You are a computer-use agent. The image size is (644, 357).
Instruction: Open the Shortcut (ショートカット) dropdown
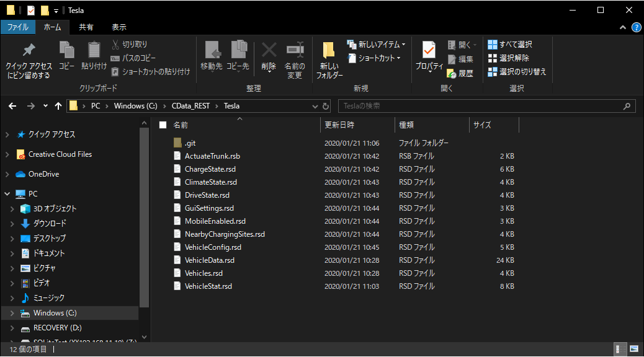pos(374,58)
